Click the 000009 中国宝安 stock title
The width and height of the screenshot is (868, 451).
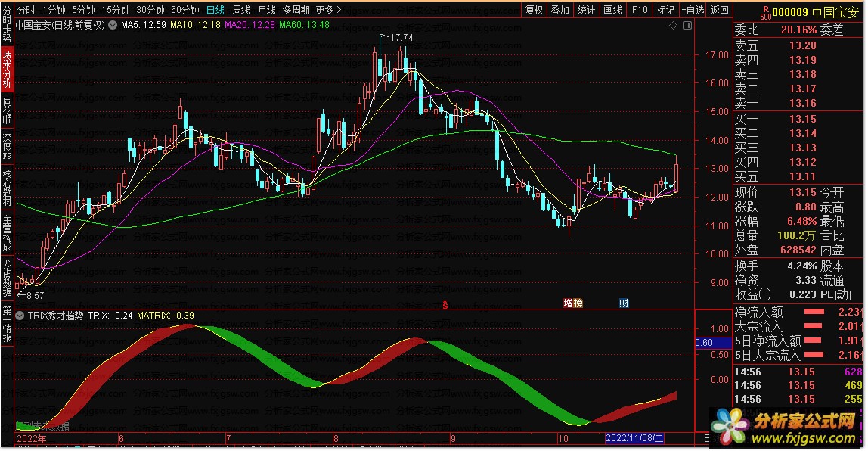click(x=815, y=12)
